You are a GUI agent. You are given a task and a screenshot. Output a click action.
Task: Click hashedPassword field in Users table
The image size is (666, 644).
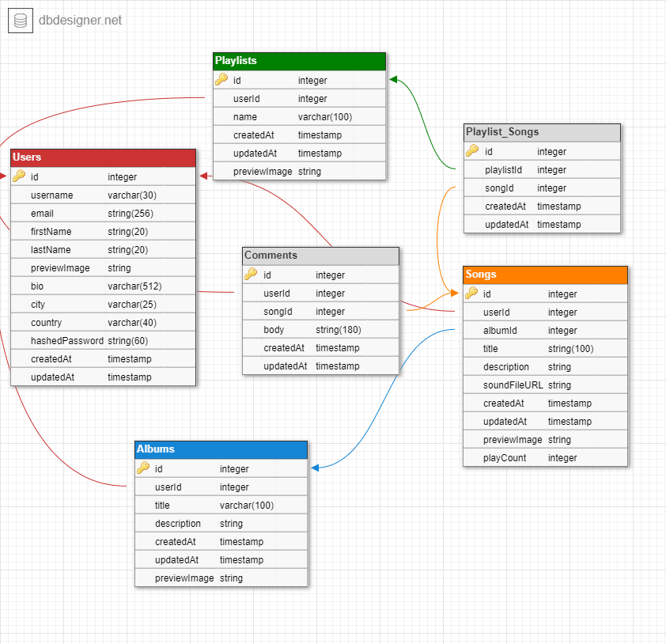[x=67, y=341]
